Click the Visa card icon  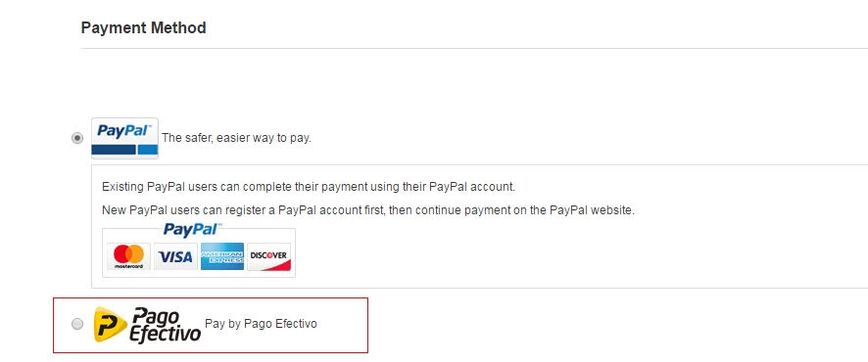click(175, 256)
